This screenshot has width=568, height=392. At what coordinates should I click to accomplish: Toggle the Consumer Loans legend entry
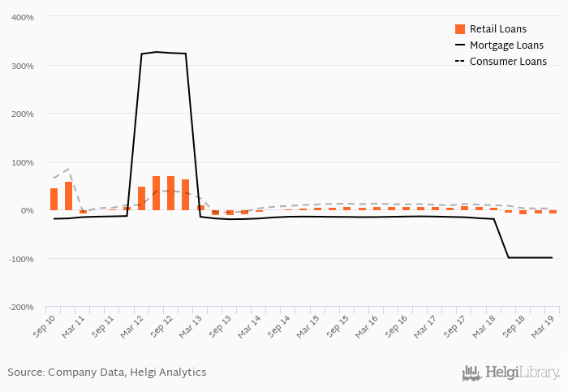tap(501, 62)
